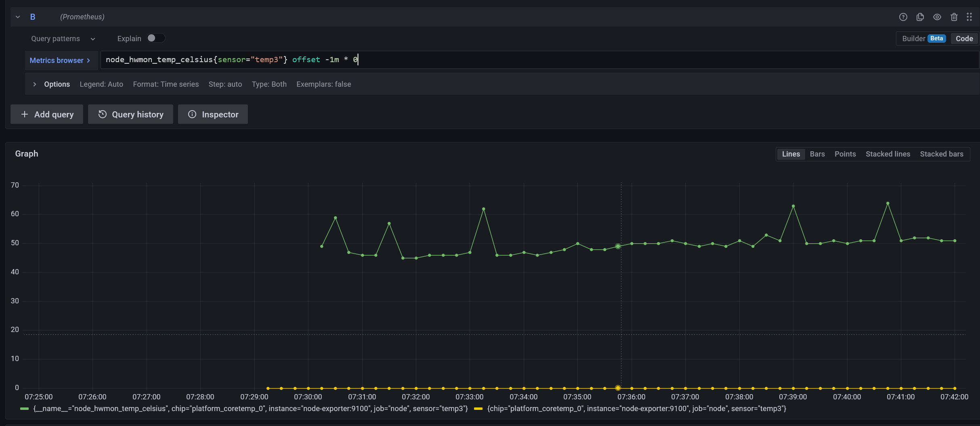Hide query B response with eye icon
Image resolution: width=980 pixels, height=426 pixels.
(937, 17)
